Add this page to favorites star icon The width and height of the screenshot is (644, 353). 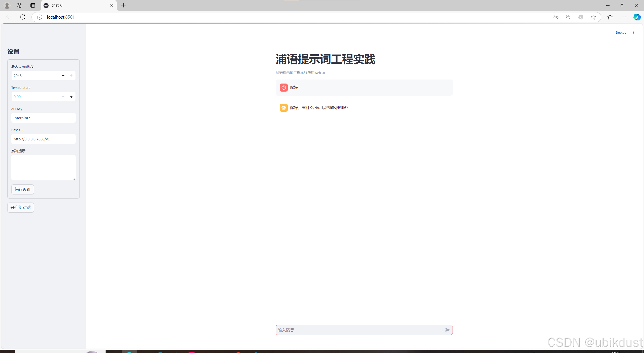(x=593, y=17)
